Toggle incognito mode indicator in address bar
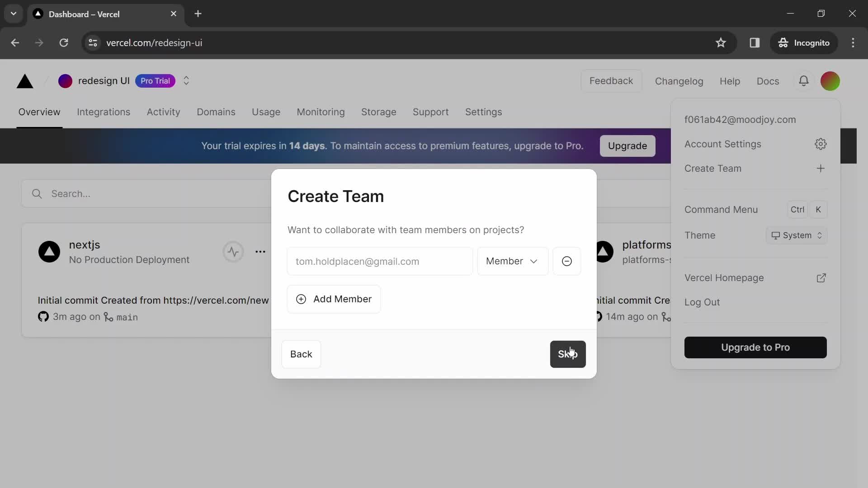 point(804,43)
